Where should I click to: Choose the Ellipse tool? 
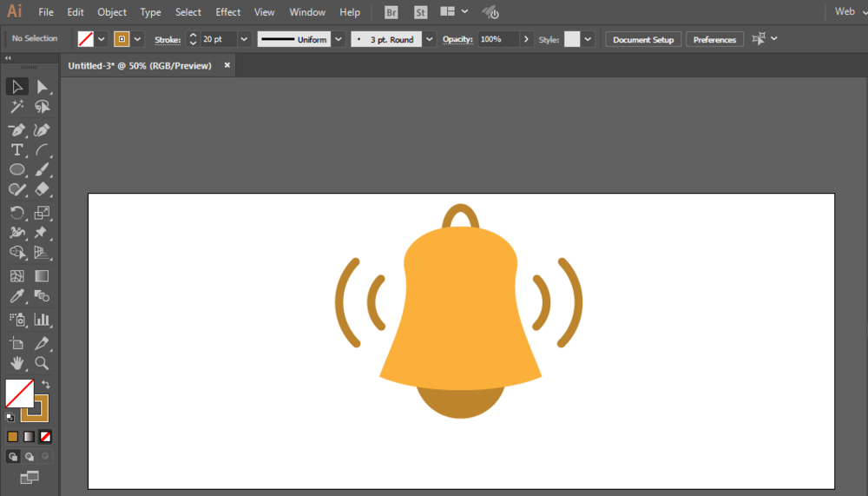(16, 169)
